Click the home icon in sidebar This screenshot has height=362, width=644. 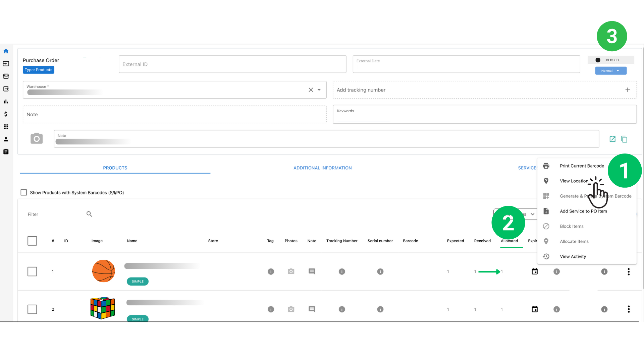coord(6,51)
